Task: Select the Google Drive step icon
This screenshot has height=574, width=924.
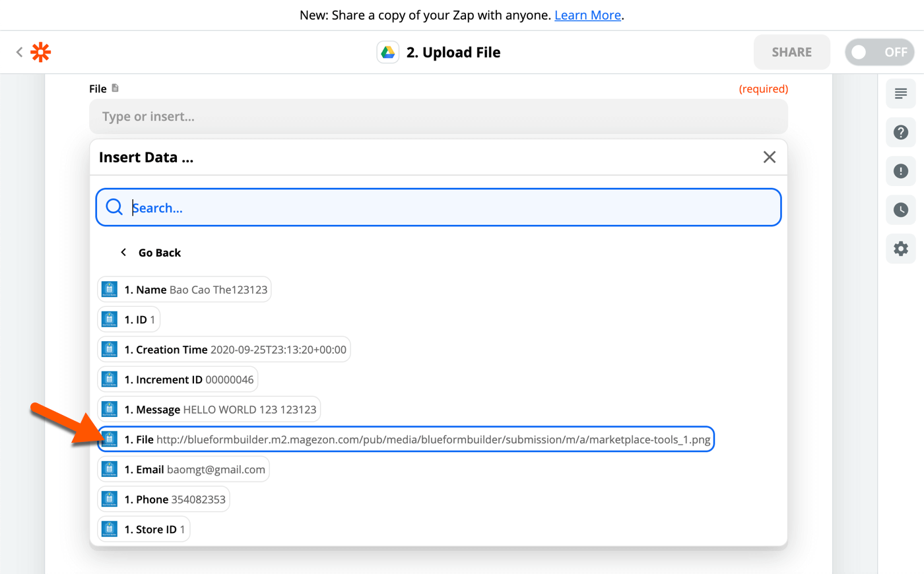Action: coord(388,51)
